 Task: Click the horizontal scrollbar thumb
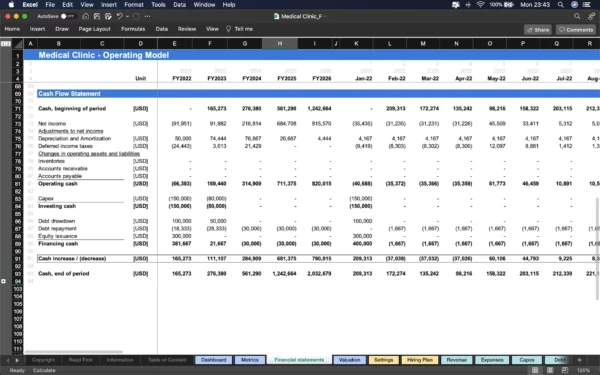click(74, 351)
